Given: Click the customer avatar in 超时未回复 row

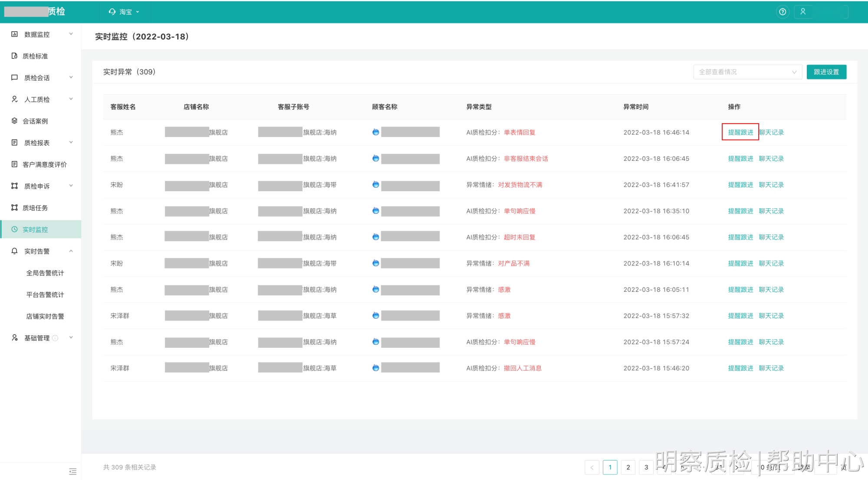Looking at the screenshot, I should [375, 237].
